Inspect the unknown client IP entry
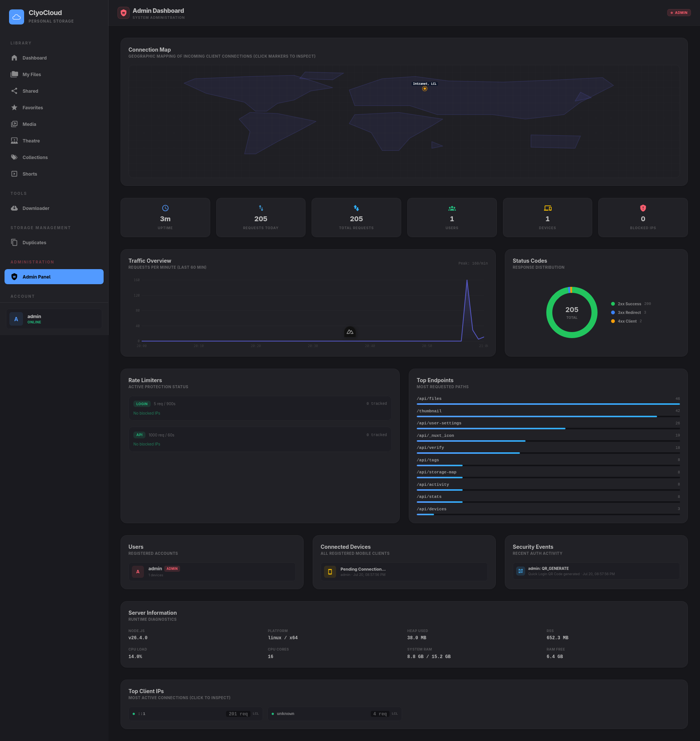700x741 pixels. (335, 714)
